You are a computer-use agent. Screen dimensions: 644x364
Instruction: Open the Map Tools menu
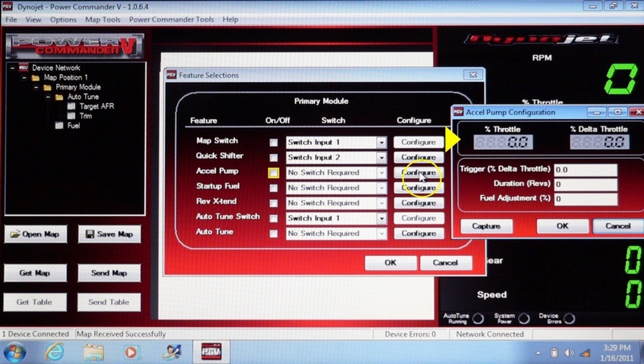pos(102,19)
